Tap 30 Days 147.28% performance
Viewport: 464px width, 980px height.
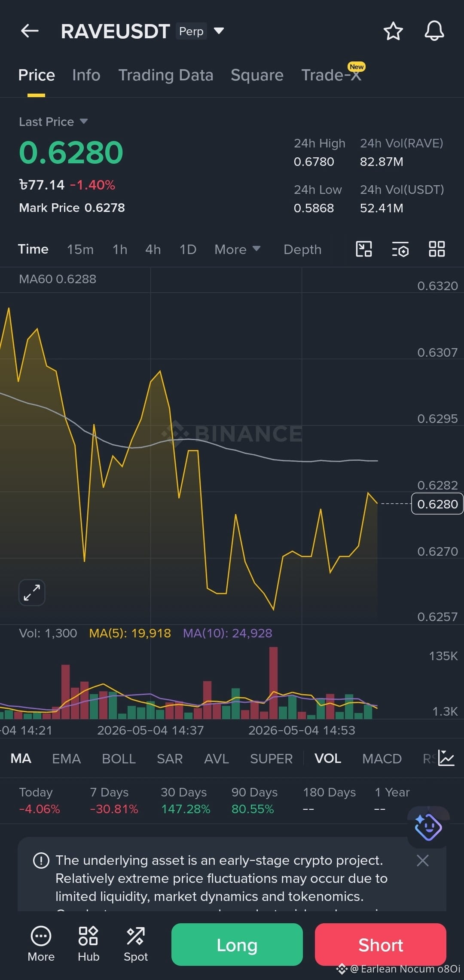tap(186, 800)
